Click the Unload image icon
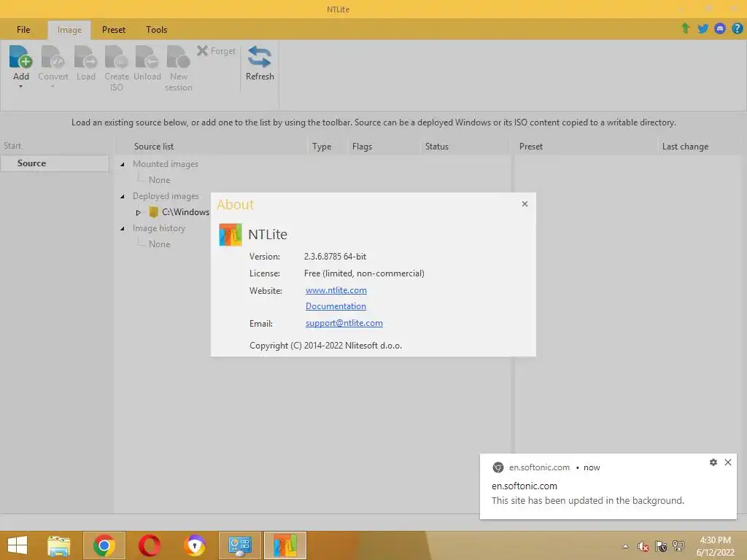The width and height of the screenshot is (747, 560). pos(147,57)
